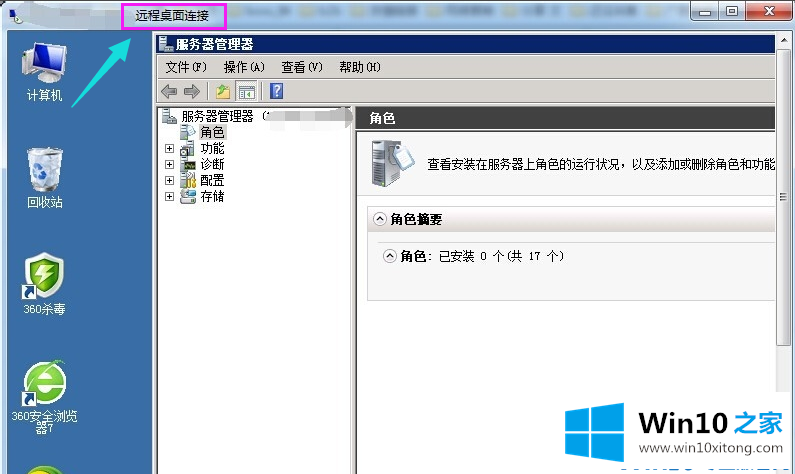This screenshot has width=795, height=474.
Task: Open the 操作(A) menu
Action: point(244,67)
